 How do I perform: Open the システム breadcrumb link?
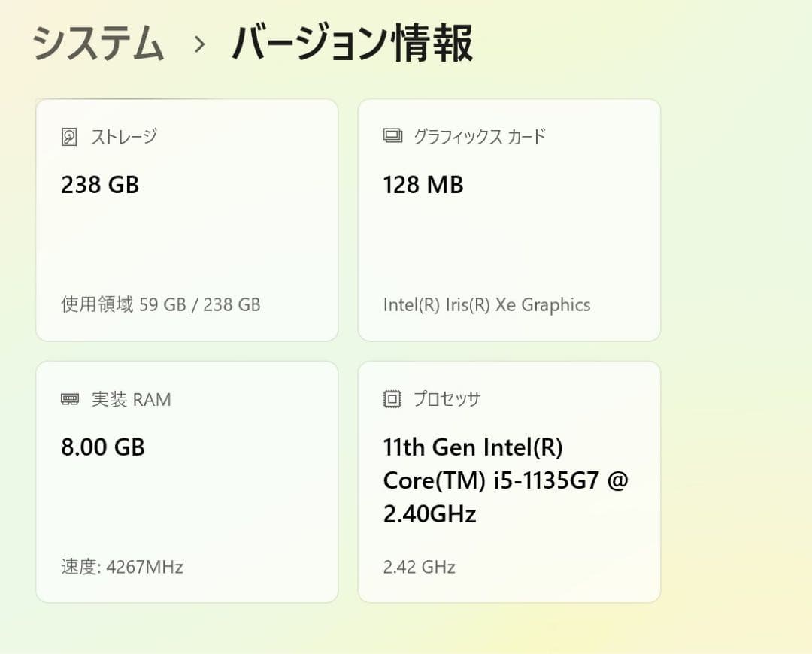click(98, 44)
